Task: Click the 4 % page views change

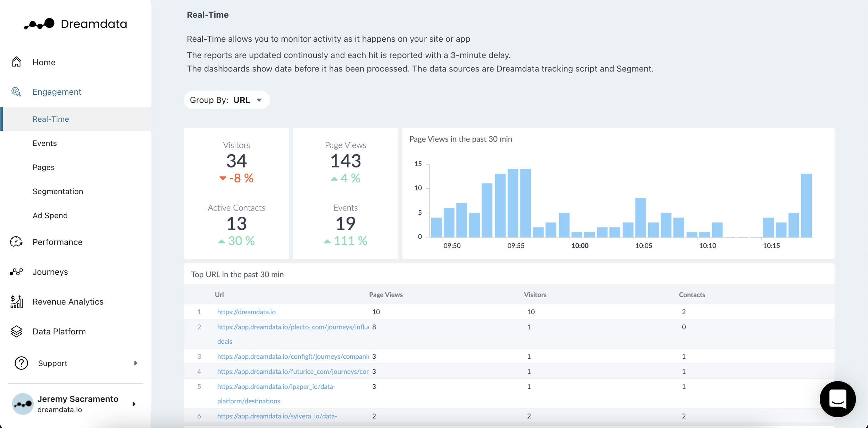Action: pyautogui.click(x=345, y=178)
